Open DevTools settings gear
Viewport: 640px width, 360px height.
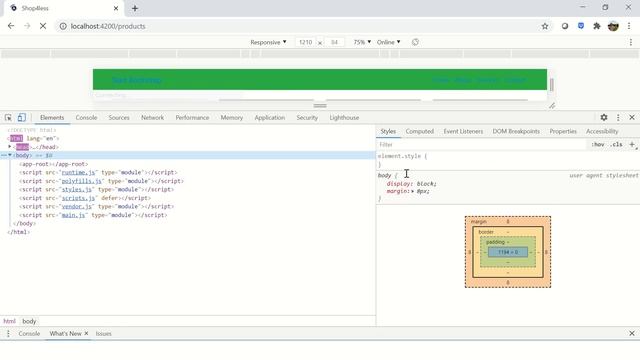click(x=604, y=118)
